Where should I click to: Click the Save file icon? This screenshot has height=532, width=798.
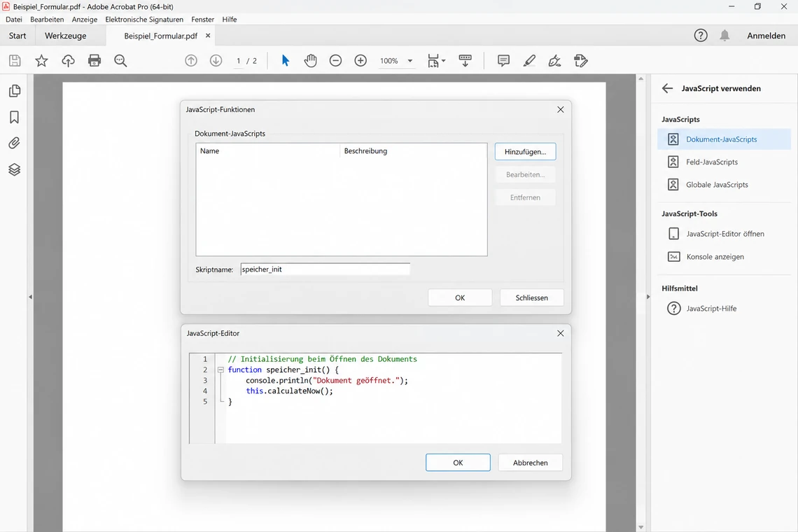(x=15, y=61)
